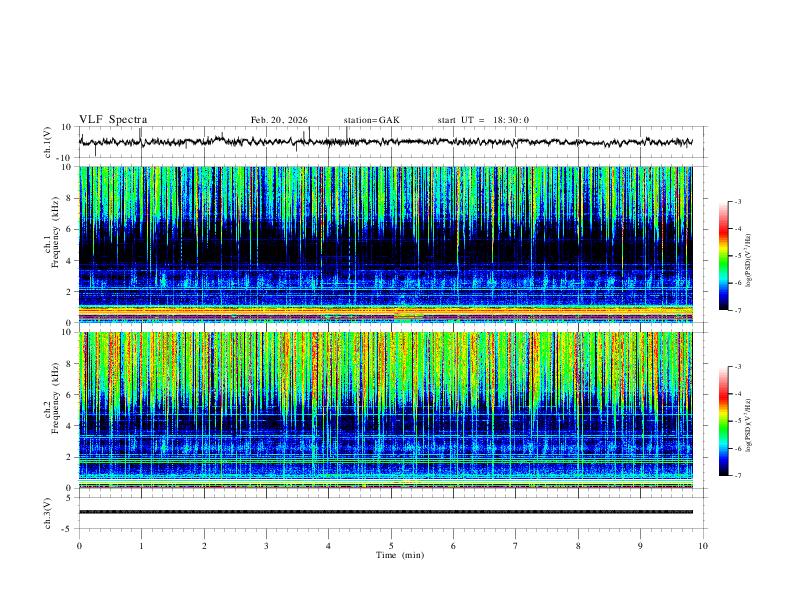
Task: Click the date "Feb. 20, 2026"
Action: tap(279, 120)
